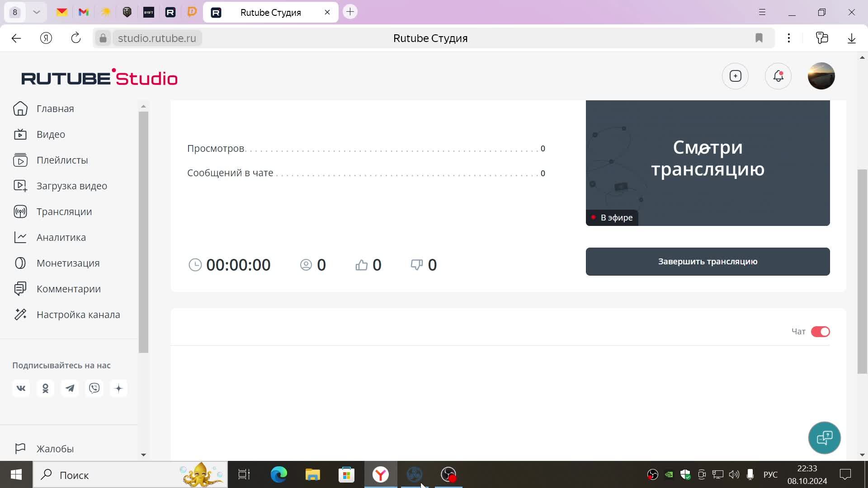Open the support chat floating button
Viewport: 868px width, 488px height.
pos(824,438)
